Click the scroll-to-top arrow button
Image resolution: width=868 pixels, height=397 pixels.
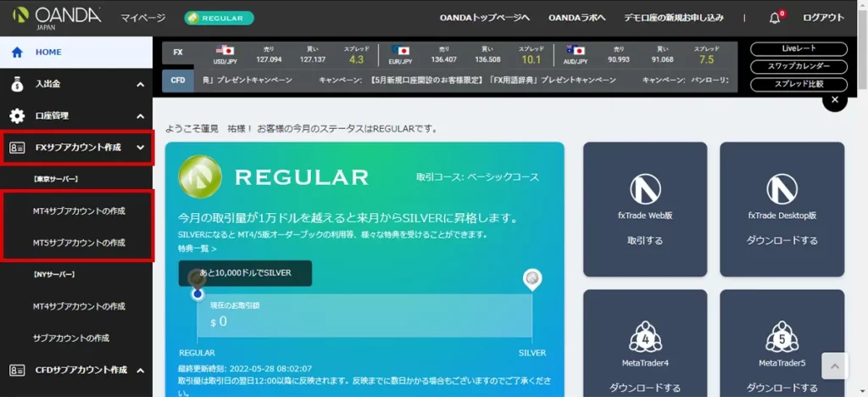coord(834,367)
